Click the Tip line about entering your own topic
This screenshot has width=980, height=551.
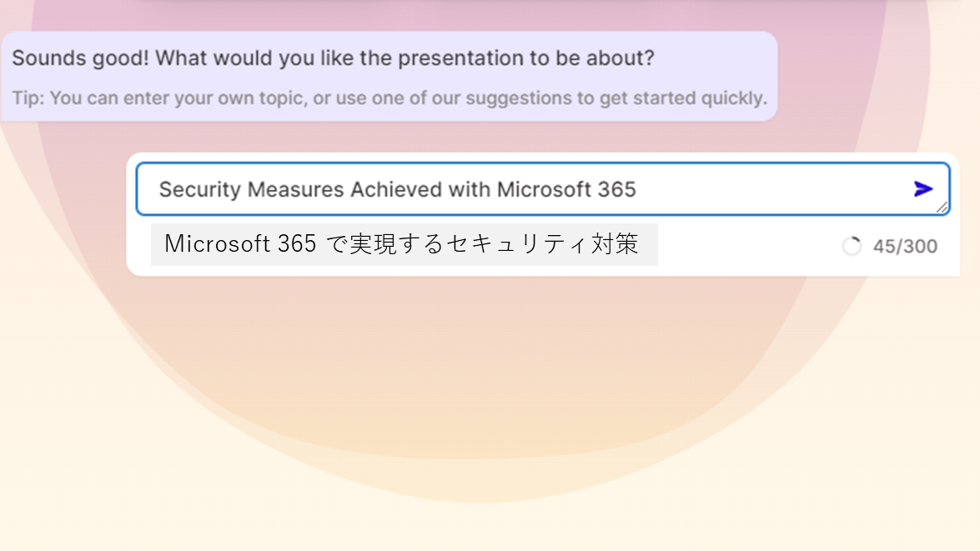[x=389, y=98]
